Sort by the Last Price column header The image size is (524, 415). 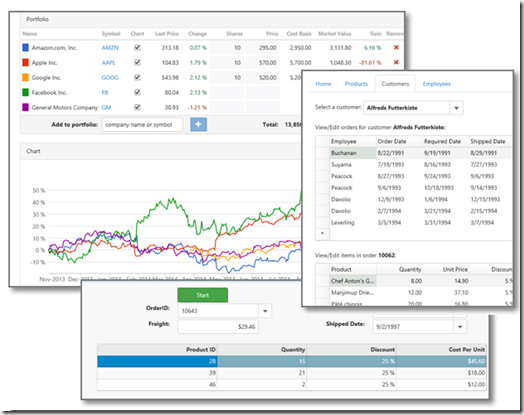[167, 34]
